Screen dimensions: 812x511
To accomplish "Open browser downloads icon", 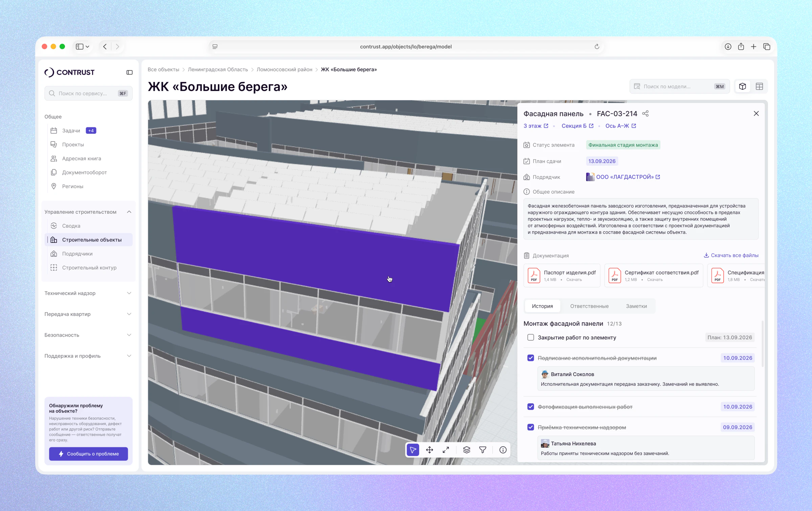I will [728, 47].
